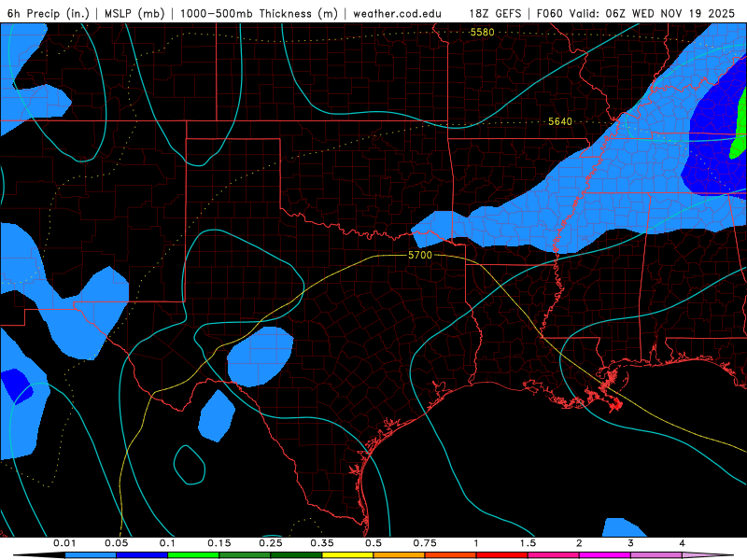This screenshot has height=560, width=747.
Task: Click the weather.cod.edu text
Action: [397, 14]
